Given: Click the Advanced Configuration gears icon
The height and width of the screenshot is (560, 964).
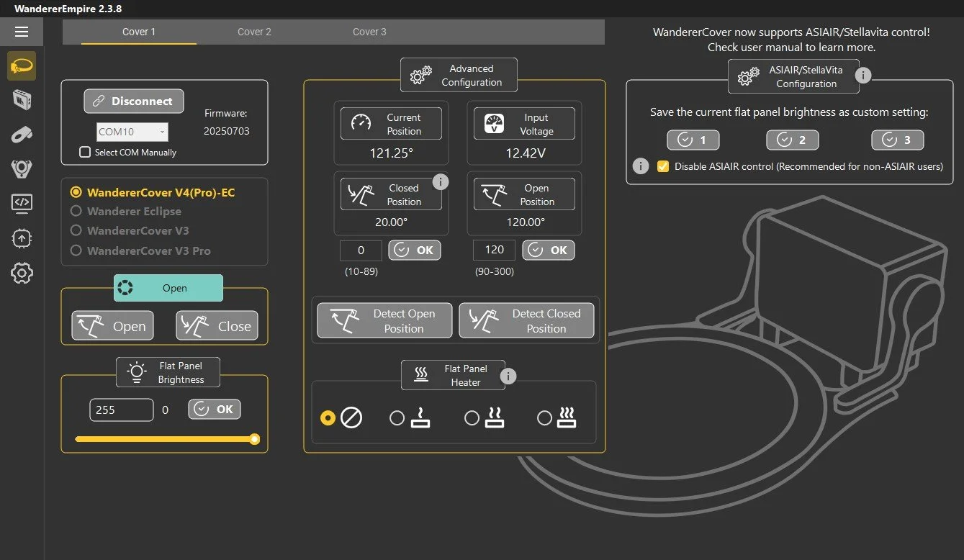Looking at the screenshot, I should coord(420,76).
